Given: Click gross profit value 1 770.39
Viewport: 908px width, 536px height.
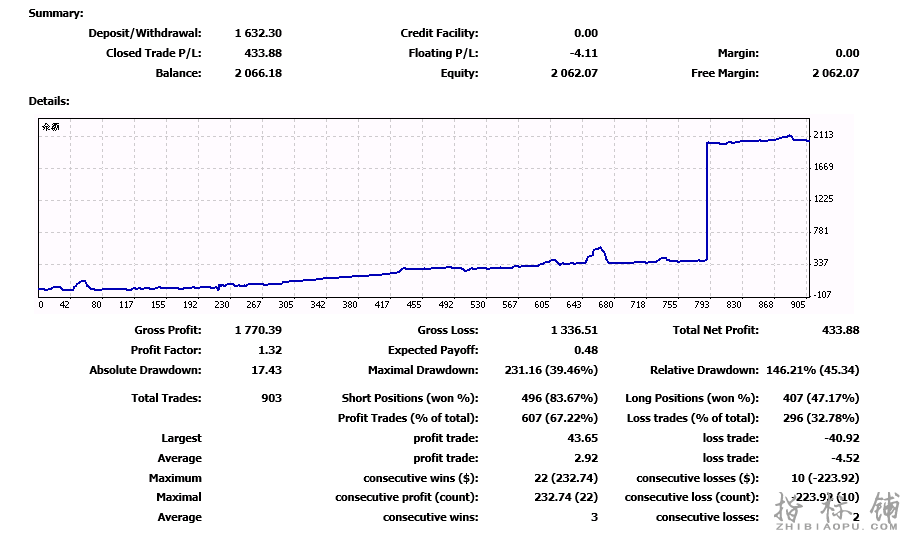Looking at the screenshot, I should click(258, 330).
